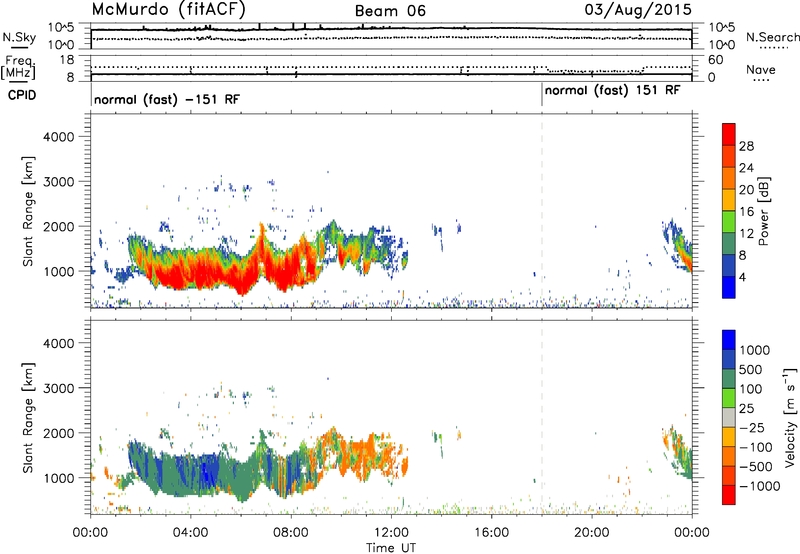
Task: Select the teal Velocity segment between 100 and 500
Action: [x=729, y=379]
